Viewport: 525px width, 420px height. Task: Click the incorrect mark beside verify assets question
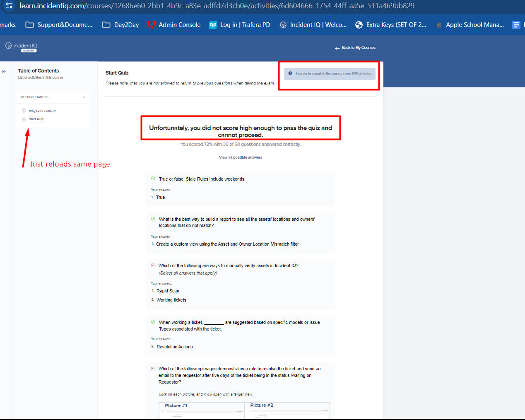pos(153,266)
